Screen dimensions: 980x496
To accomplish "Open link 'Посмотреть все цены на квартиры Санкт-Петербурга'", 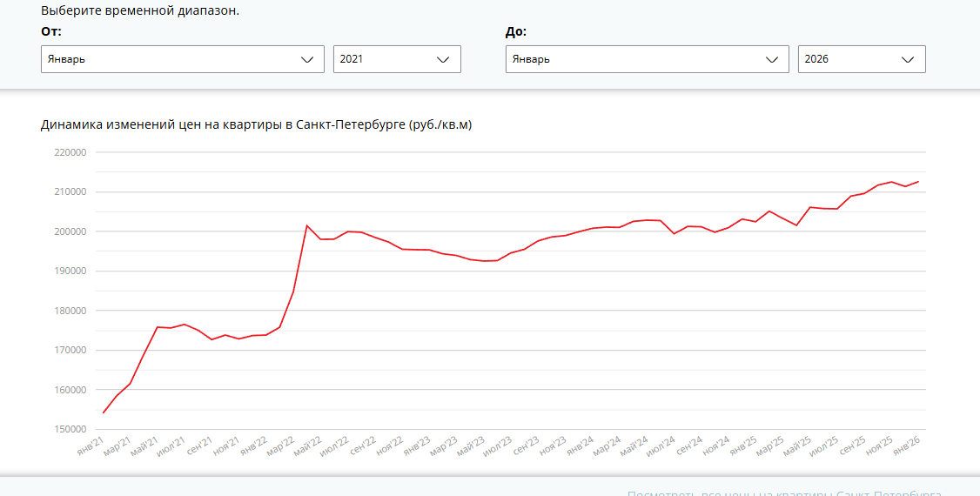I will (784, 493).
